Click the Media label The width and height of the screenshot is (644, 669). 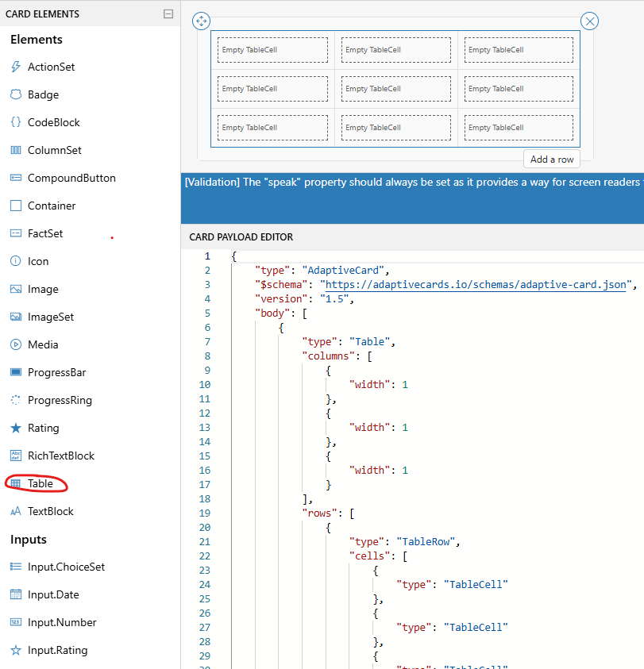click(x=43, y=344)
